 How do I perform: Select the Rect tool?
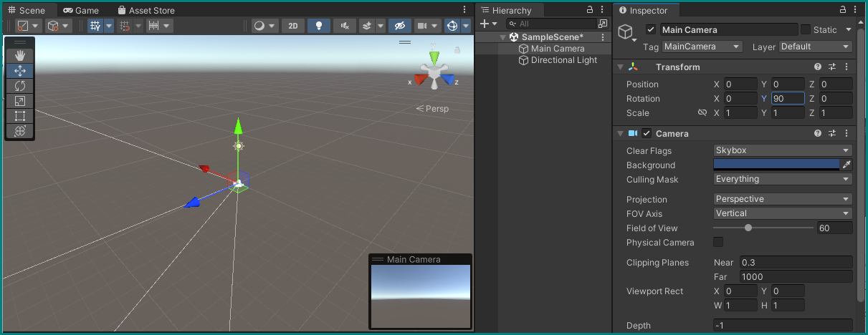point(20,116)
